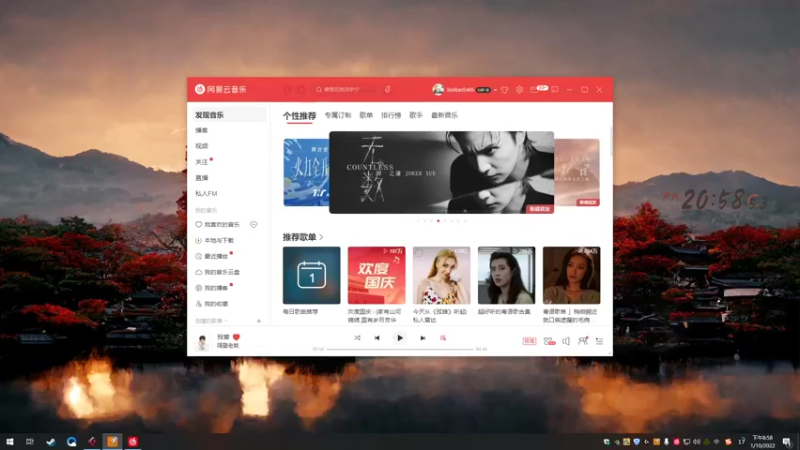Open the 超好听的粤语歌合集 playlist title
800x450 pixels.
504,312
